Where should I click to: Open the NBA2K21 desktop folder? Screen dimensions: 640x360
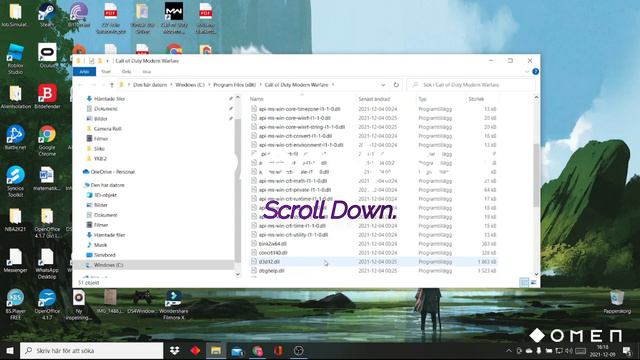coord(15,220)
